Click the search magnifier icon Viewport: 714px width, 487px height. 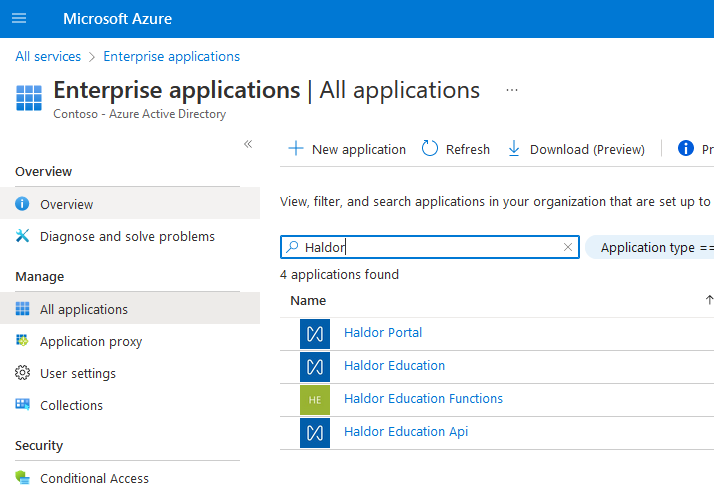click(292, 246)
